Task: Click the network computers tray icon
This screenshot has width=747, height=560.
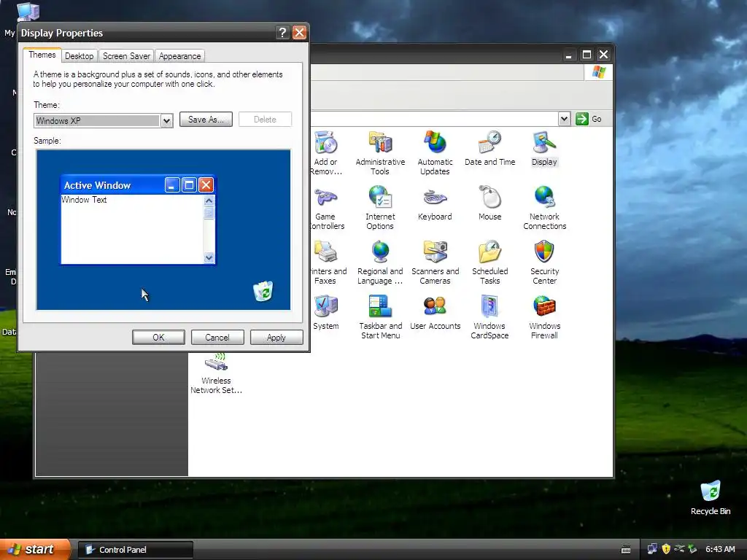Action: [652, 549]
